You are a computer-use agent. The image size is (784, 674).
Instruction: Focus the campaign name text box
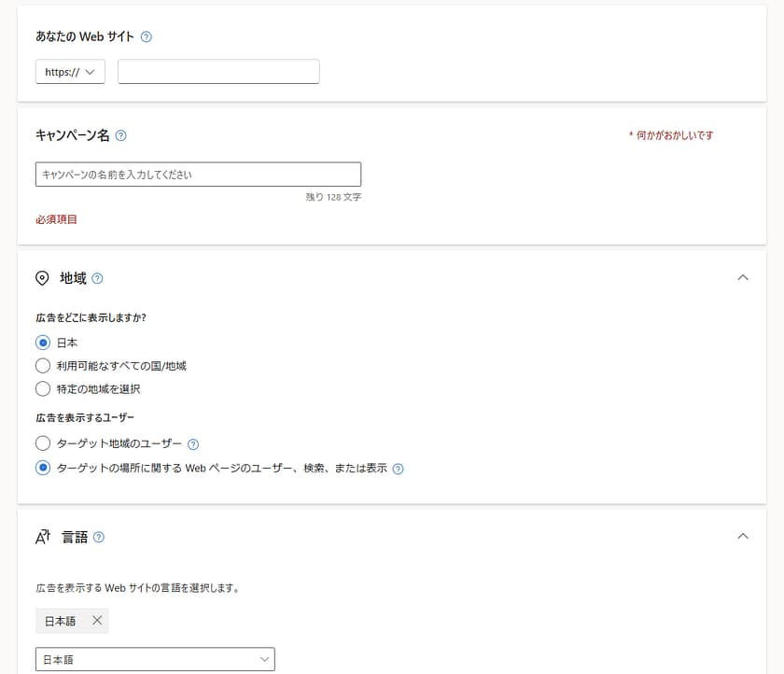coord(198,175)
